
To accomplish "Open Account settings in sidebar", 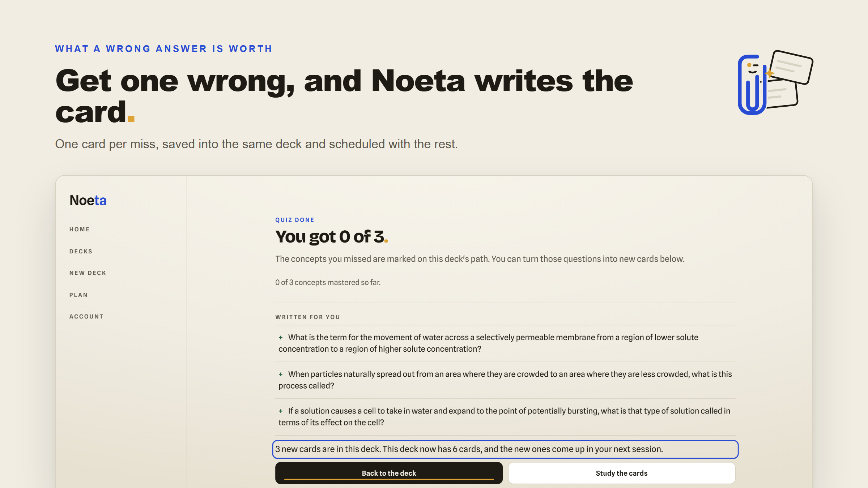I will [x=86, y=317].
